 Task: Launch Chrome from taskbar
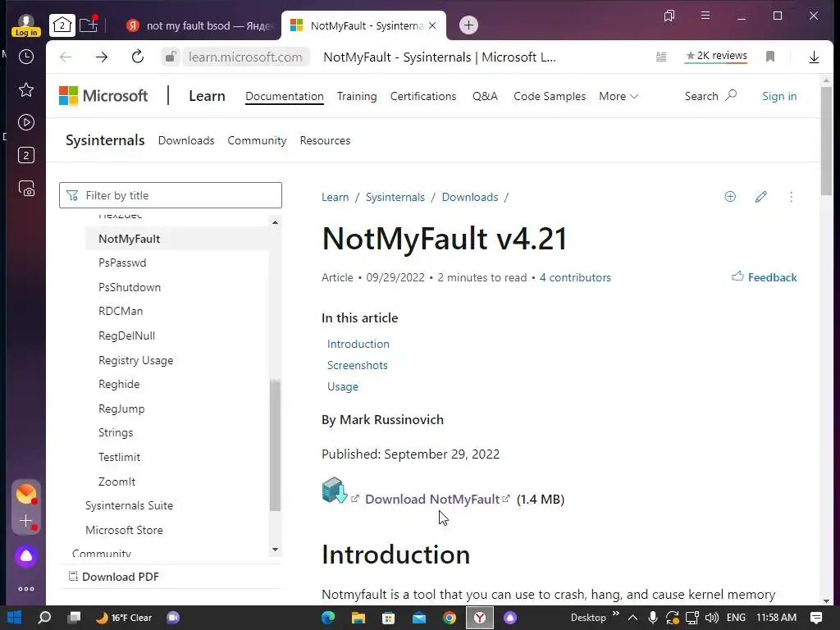450,618
